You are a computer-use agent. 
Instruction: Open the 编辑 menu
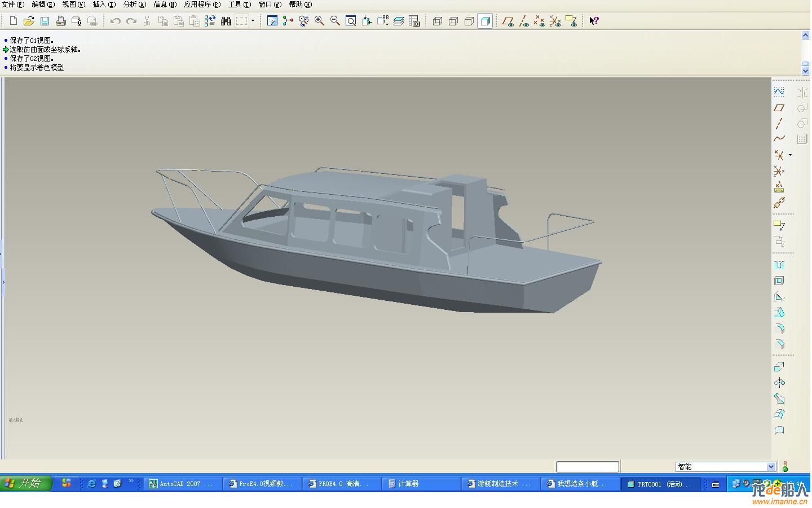43,5
